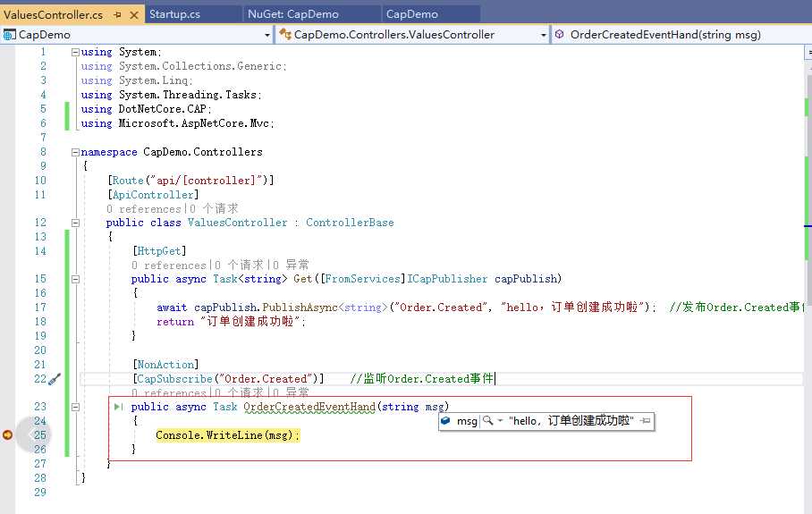Expand the visualizer dropdown arrow in data tip
Image resolution: width=812 pixels, height=514 pixels.
[x=500, y=421]
